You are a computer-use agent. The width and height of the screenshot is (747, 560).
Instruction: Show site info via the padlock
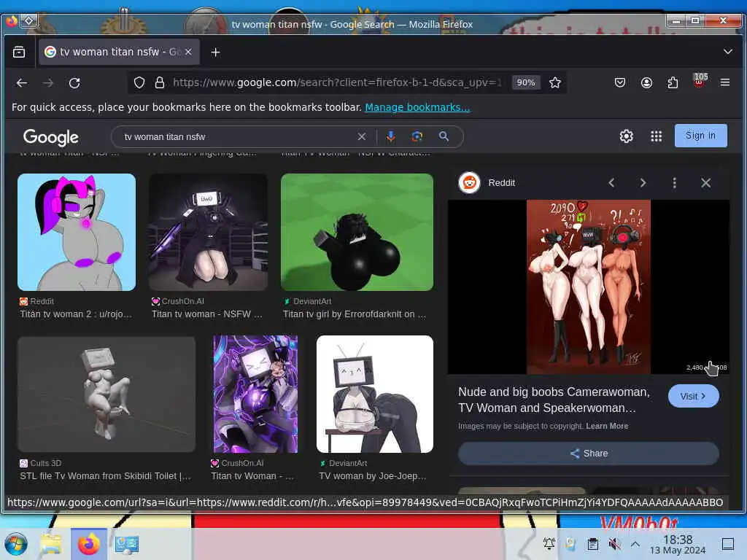160,82
